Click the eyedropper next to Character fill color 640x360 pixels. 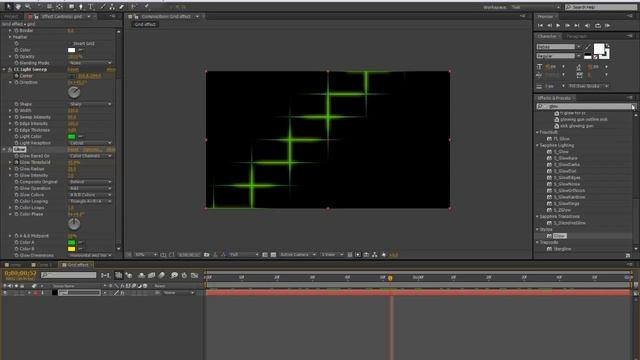587,47
